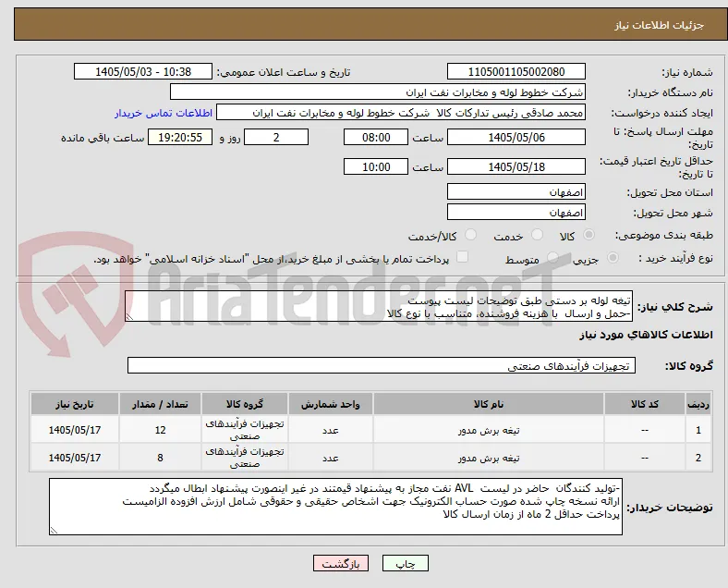The image size is (728, 588).
Task: Click the unit عدد in row 1
Action: pyautogui.click(x=330, y=430)
